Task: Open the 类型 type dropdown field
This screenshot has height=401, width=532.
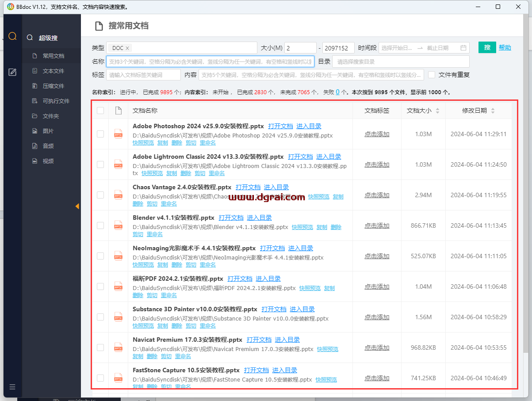Action: (x=181, y=48)
